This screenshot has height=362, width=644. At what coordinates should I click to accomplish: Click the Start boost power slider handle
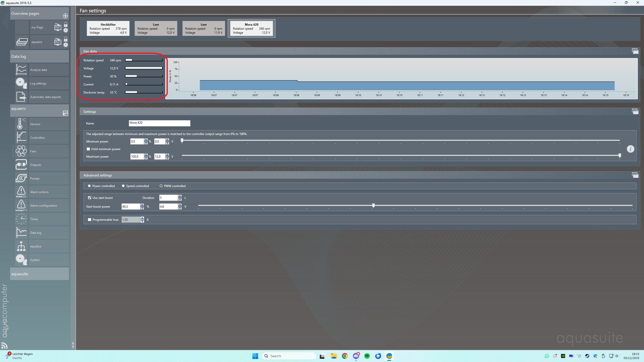tap(373, 206)
